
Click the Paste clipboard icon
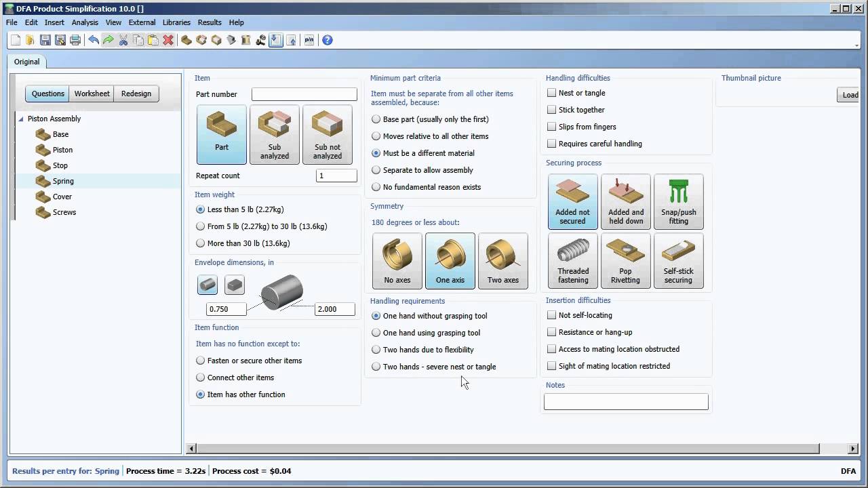(153, 40)
